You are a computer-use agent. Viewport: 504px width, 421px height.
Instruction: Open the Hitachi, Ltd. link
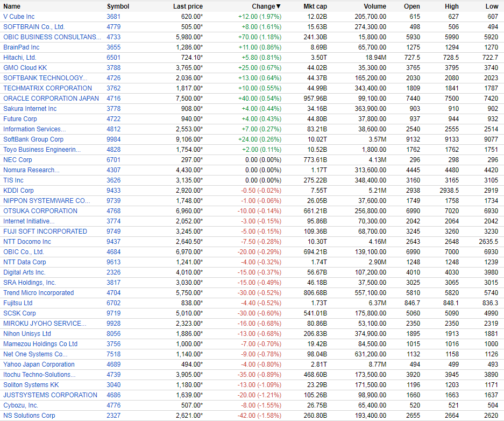point(19,58)
